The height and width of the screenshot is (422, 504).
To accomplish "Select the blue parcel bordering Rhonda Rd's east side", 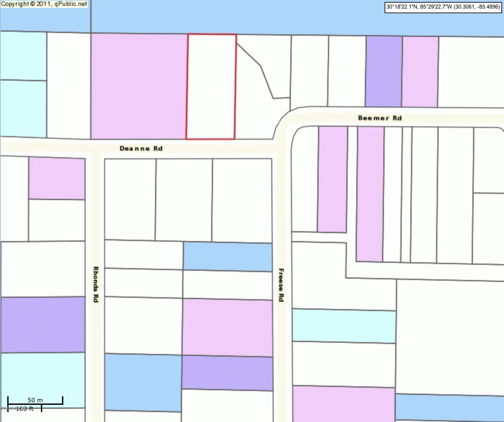I will pos(143,382).
